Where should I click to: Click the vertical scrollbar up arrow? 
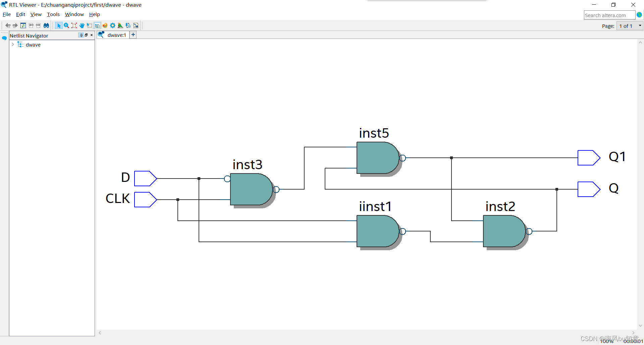(x=640, y=43)
